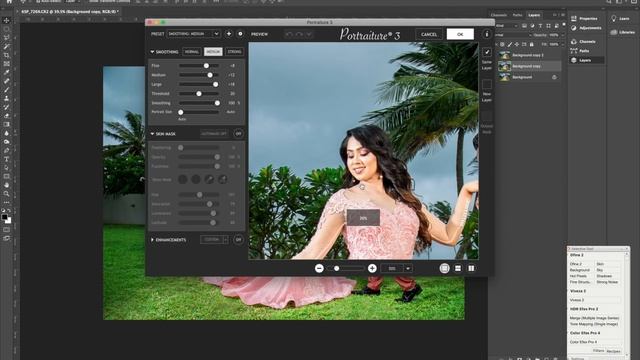640x360 pixels.
Task: Click Cancel in Portraiture dialog
Action: tap(429, 34)
